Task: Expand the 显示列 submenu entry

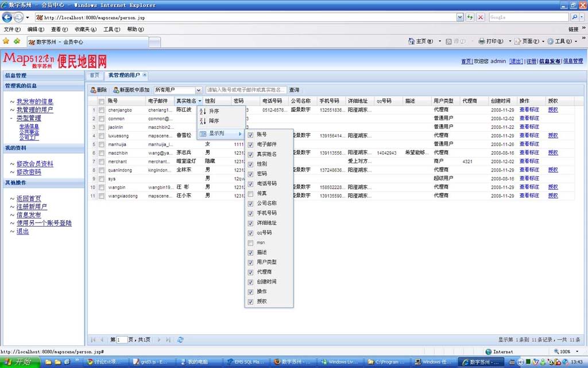Action: [221, 133]
